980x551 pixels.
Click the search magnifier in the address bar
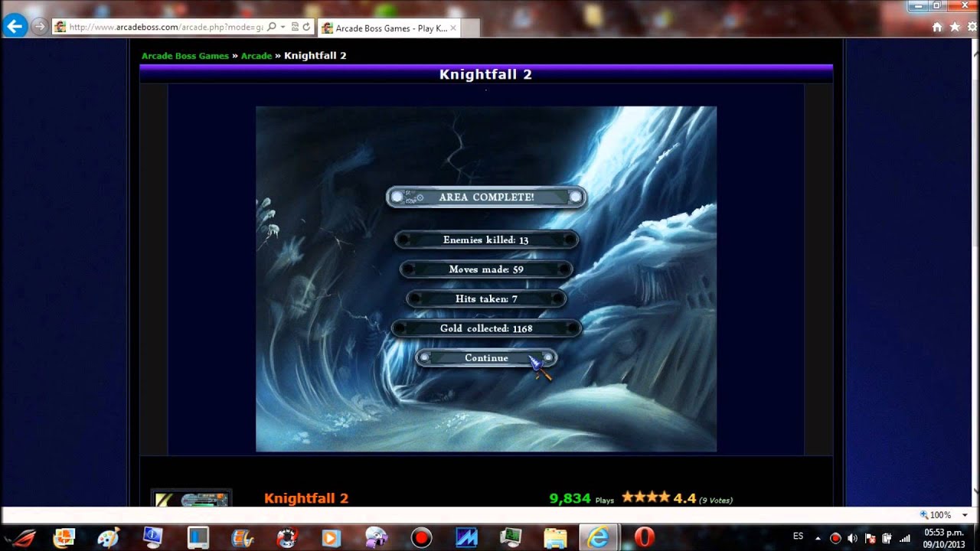[272, 27]
